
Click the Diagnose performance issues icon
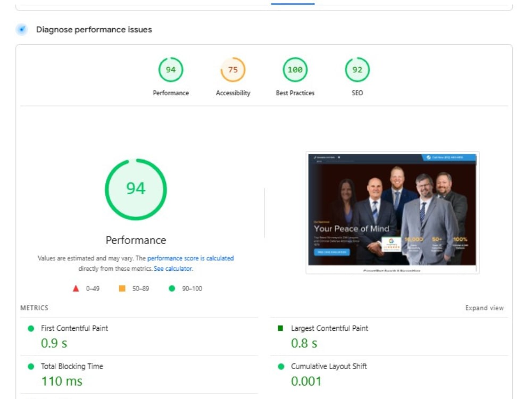point(22,29)
